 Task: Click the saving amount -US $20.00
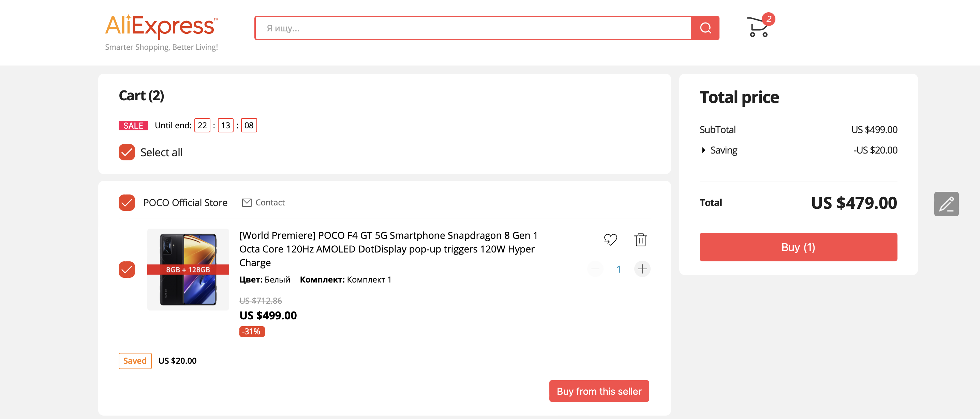point(875,150)
